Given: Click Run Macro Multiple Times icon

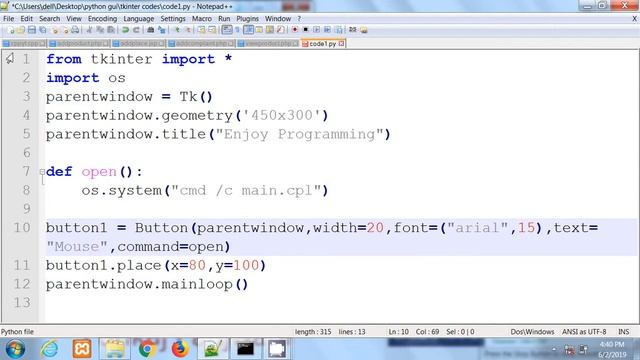Looking at the screenshot, I should point(327,30).
